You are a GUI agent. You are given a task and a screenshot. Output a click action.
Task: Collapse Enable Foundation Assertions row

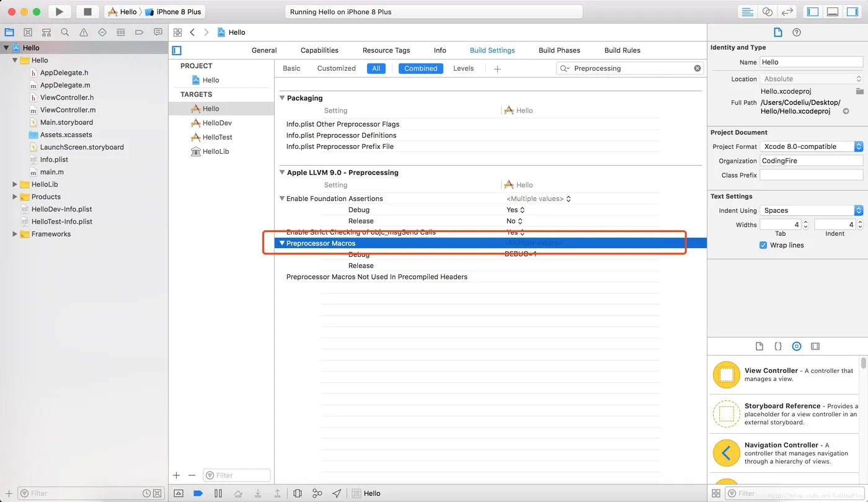click(x=282, y=199)
